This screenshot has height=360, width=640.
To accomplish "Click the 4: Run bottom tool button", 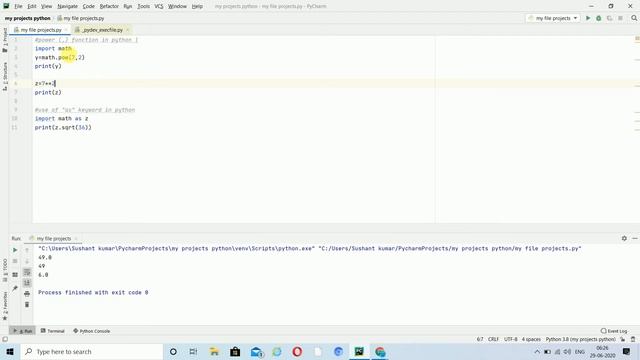I will point(23,331).
